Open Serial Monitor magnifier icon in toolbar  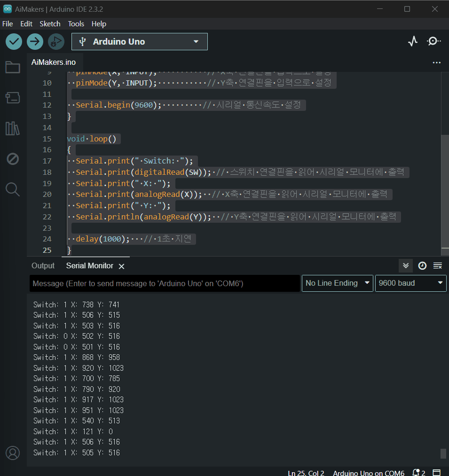[433, 41]
